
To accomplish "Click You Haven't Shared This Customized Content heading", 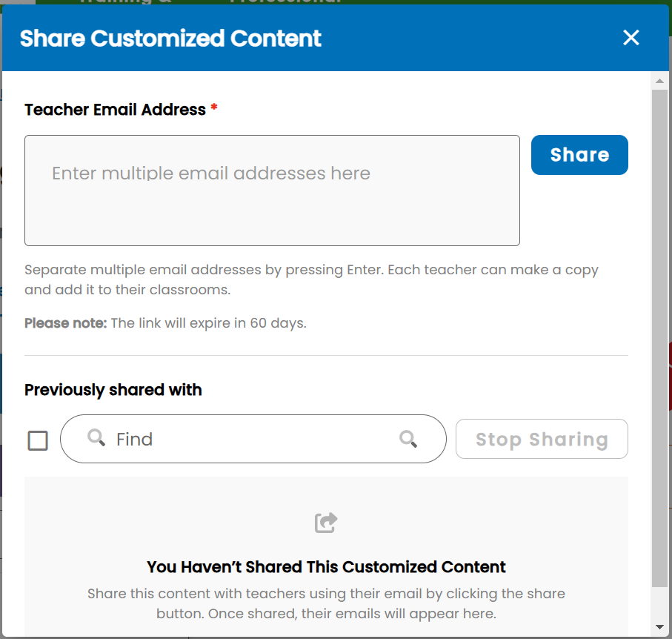I will pyautogui.click(x=326, y=567).
